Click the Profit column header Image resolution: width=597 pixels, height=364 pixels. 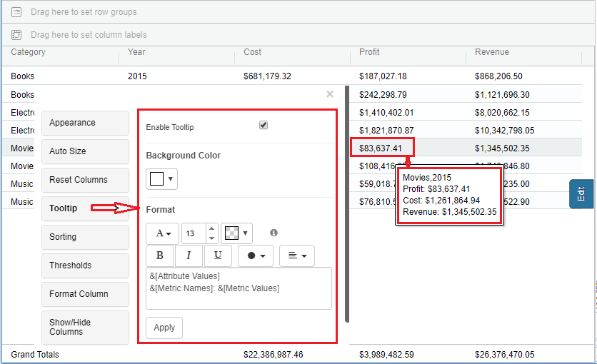point(369,52)
